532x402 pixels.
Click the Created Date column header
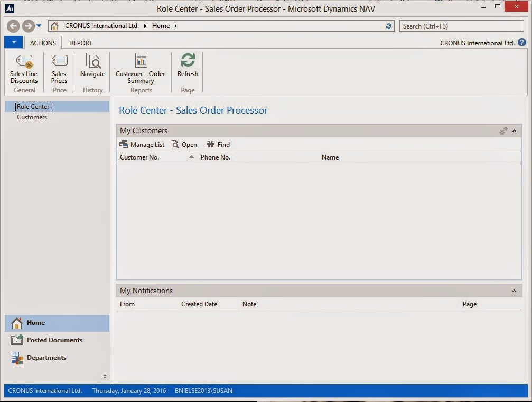(x=199, y=304)
